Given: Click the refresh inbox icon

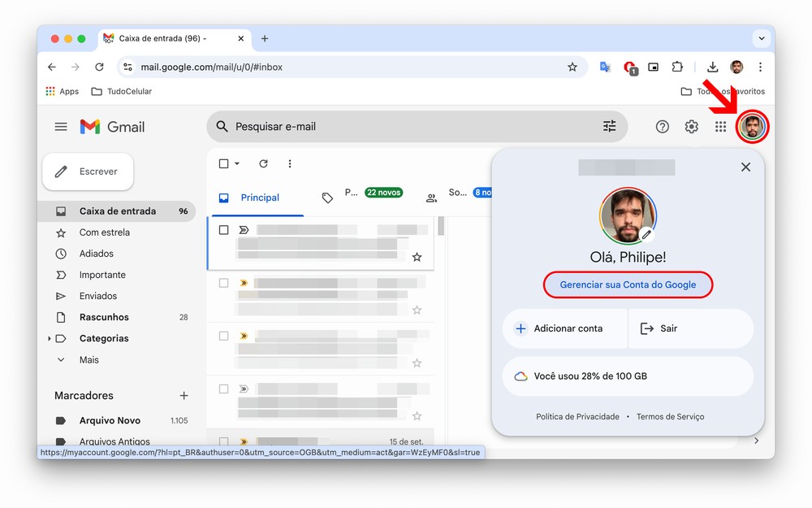Looking at the screenshot, I should click(x=263, y=164).
